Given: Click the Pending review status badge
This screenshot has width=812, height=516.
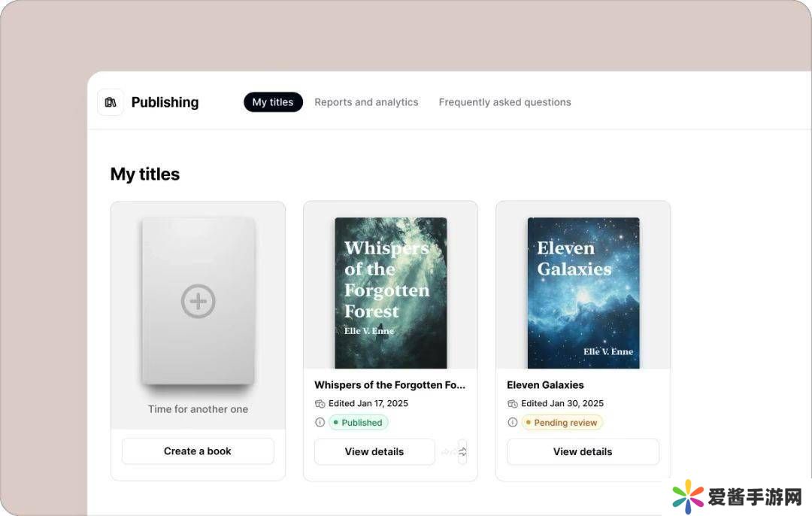Looking at the screenshot, I should click(x=562, y=423).
